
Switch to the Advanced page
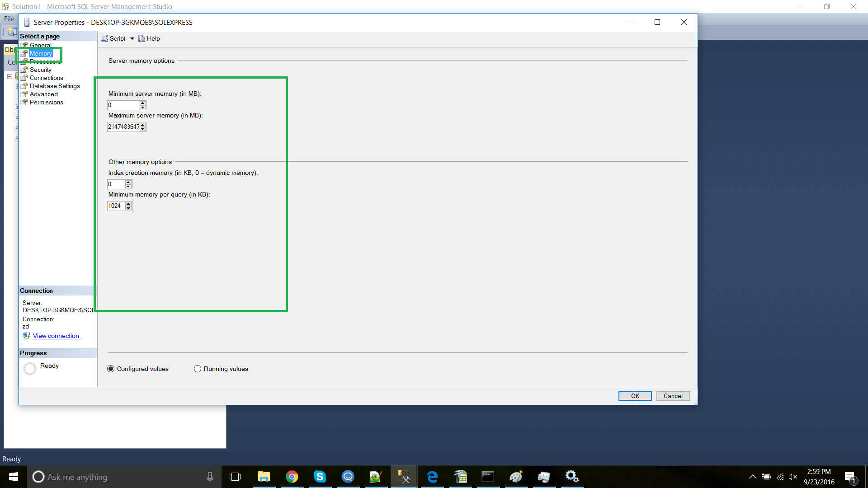click(43, 94)
